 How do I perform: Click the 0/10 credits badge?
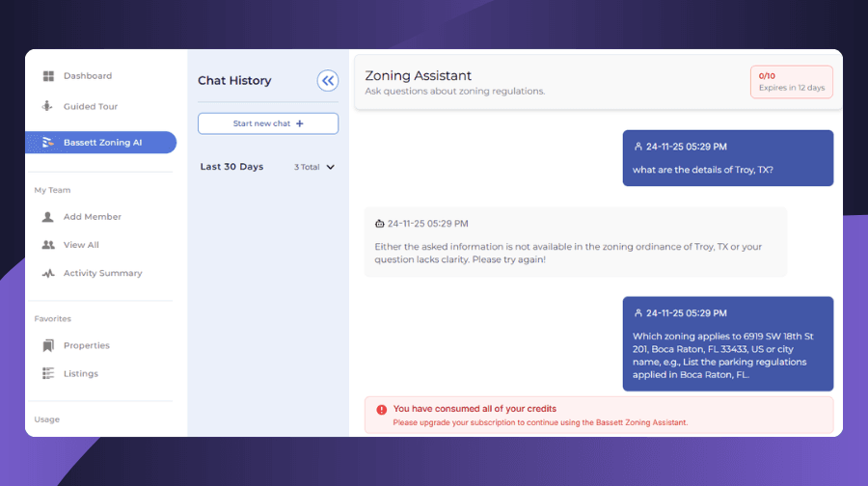792,82
